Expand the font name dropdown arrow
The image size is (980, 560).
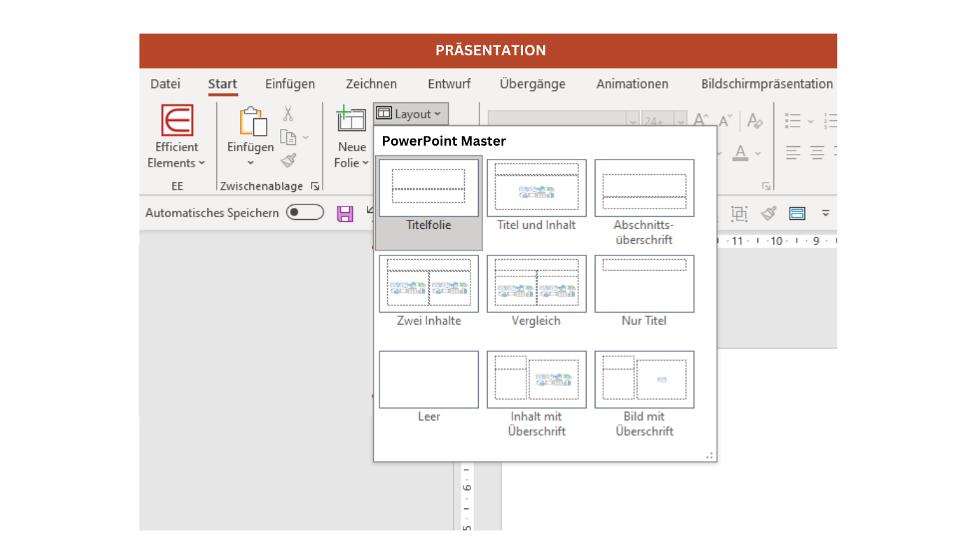coord(633,121)
